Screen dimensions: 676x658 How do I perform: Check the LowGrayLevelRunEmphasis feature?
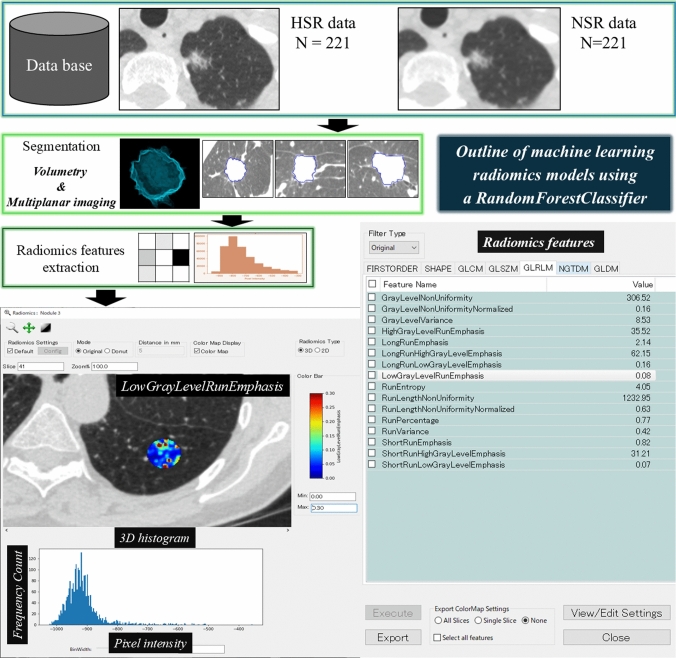372,376
